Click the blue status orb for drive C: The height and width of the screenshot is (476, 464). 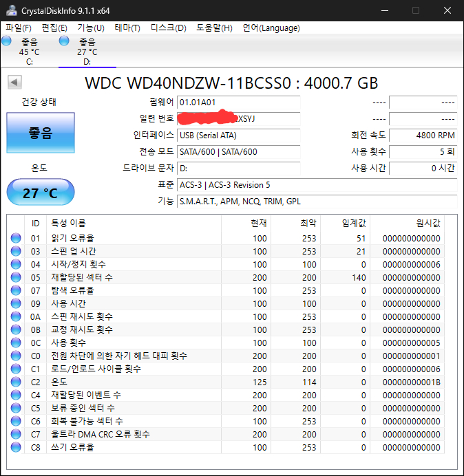coord(6,41)
